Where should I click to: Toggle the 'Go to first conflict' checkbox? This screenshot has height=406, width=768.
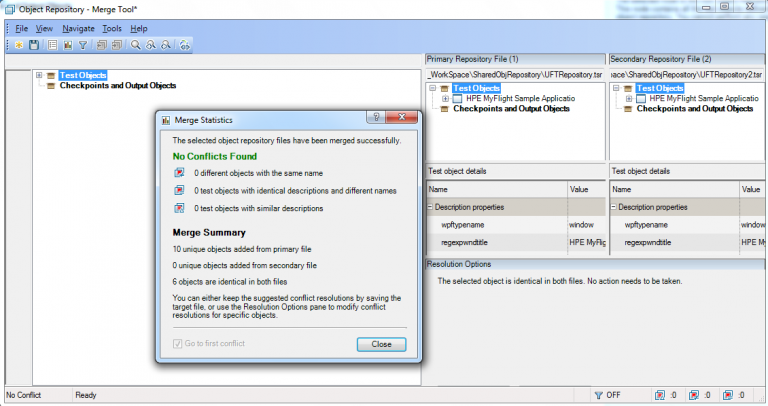178,344
